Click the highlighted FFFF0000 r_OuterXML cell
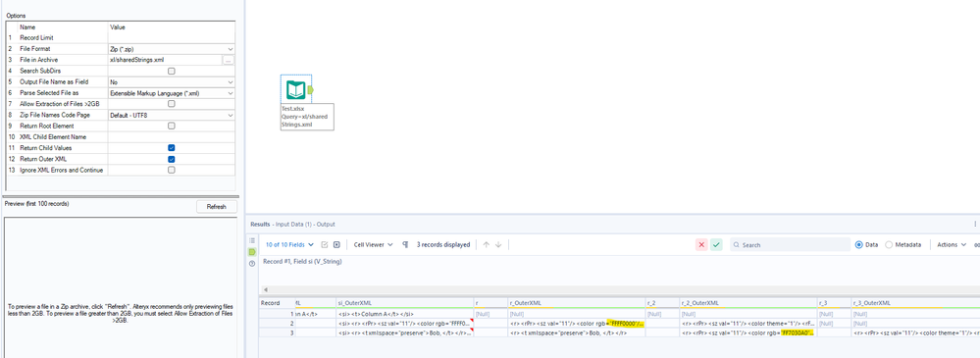The image size is (980, 358). coord(576,324)
